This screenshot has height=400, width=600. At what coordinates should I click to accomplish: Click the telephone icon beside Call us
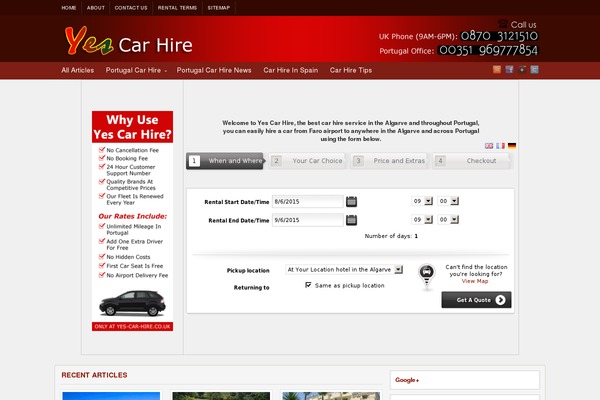[503, 24]
